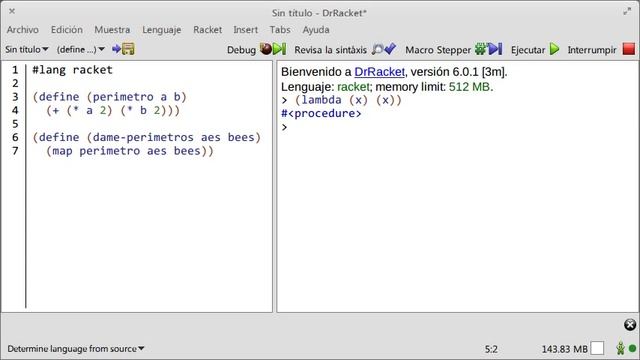The image size is (640, 360).
Task: Open the Tabs menu
Action: coord(280,30)
